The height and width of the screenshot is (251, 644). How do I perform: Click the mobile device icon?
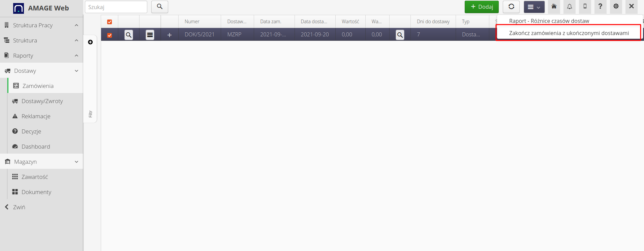pyautogui.click(x=585, y=7)
